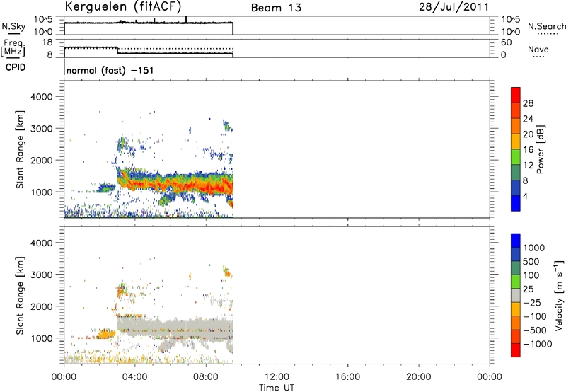The height and width of the screenshot is (392, 566).
Task: Click the '-25' tick on the velocity colorbar
Action: (x=532, y=302)
